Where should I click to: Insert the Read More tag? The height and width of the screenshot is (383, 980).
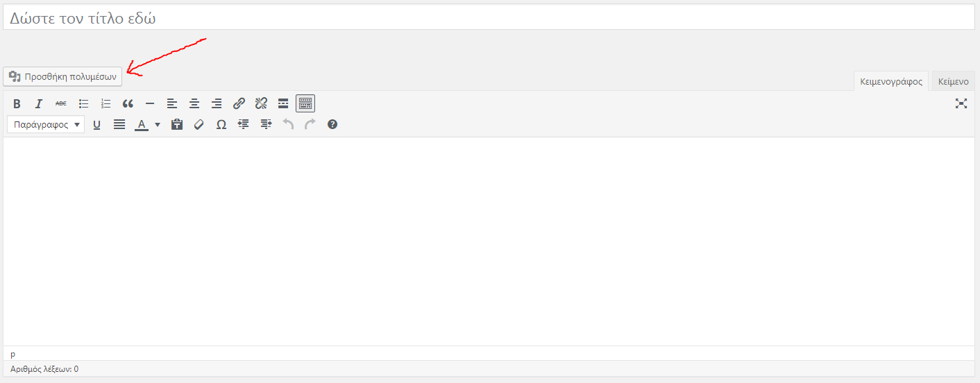283,104
